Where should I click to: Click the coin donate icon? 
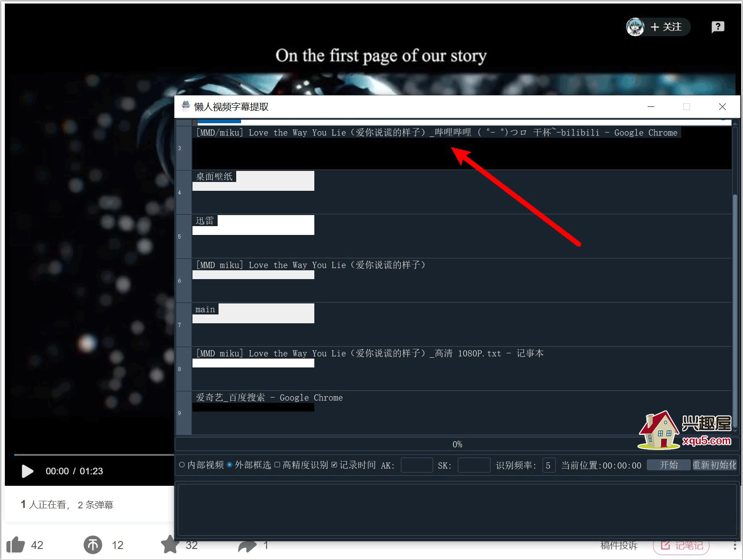(93, 545)
